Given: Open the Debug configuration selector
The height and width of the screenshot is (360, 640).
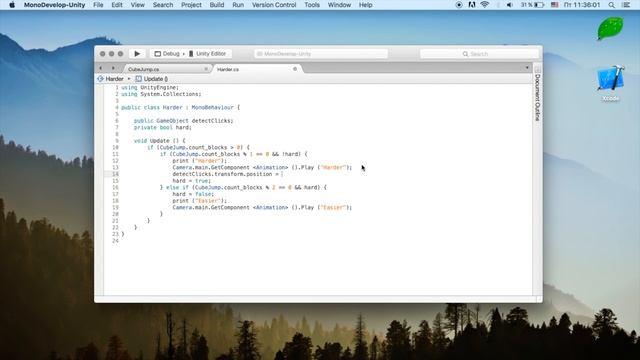Looking at the screenshot, I should [x=167, y=53].
